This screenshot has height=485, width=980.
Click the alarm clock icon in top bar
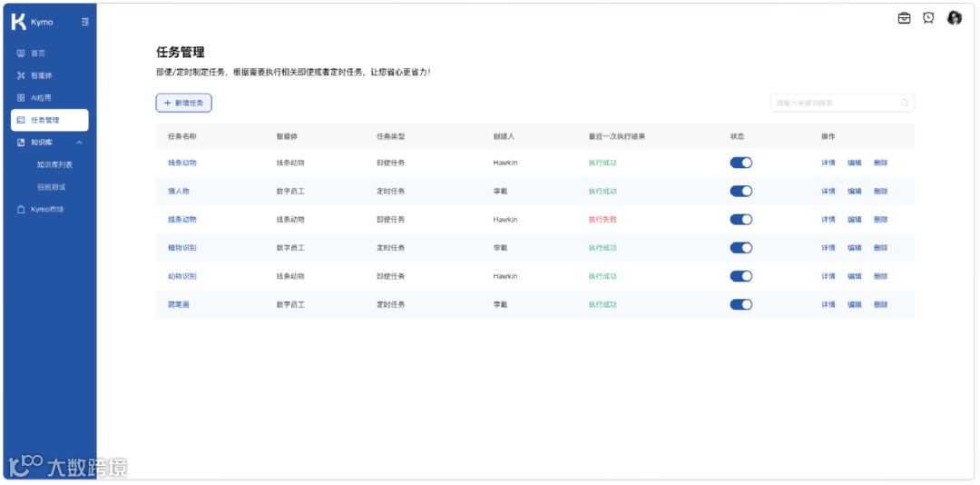(928, 18)
